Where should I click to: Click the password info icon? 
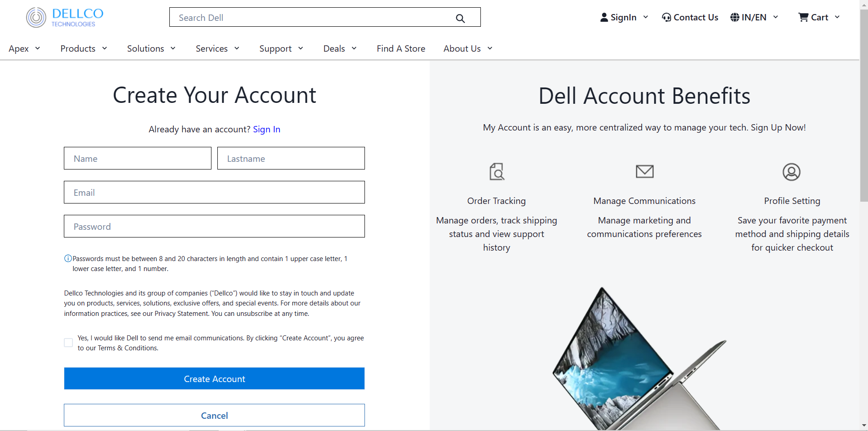[68, 258]
